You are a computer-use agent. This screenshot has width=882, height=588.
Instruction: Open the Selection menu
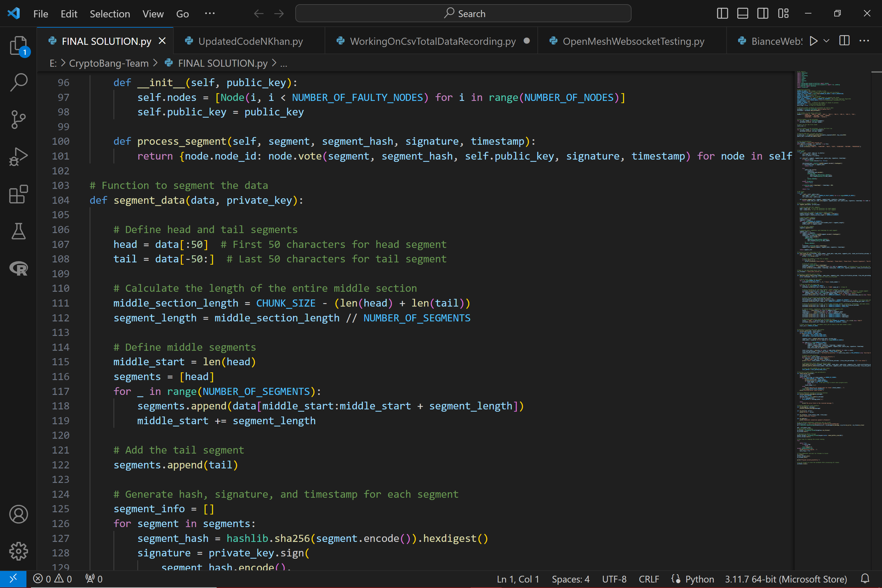pos(110,14)
